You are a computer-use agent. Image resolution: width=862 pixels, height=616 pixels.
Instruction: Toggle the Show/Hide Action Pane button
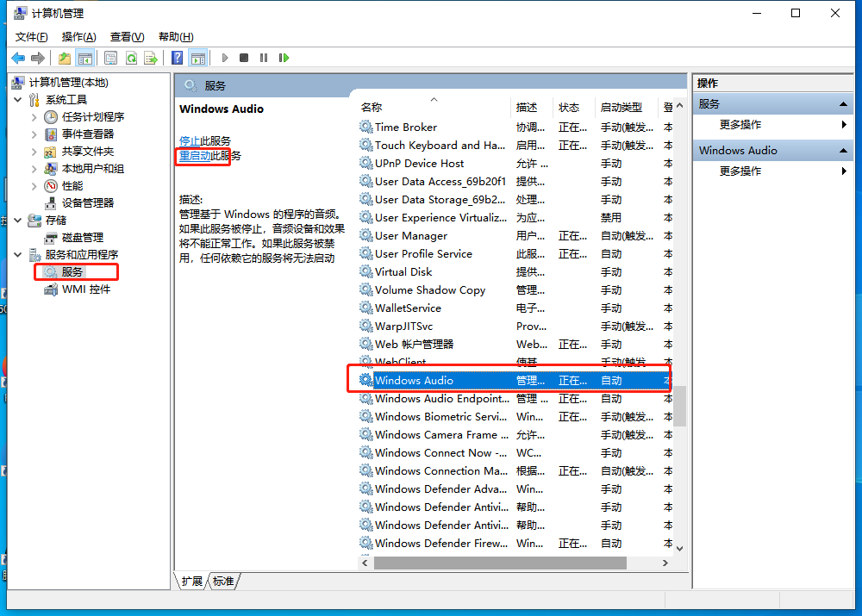pos(198,58)
